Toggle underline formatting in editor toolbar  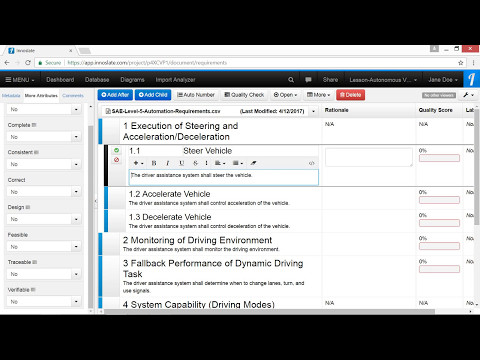coord(181,163)
